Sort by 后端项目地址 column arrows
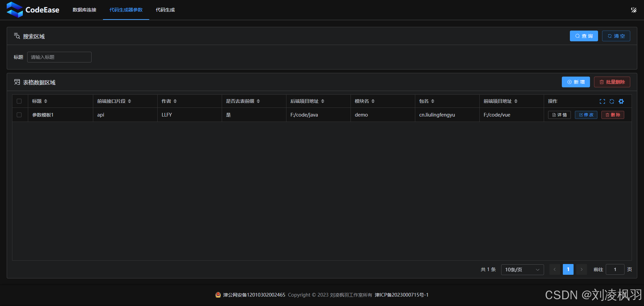The width and height of the screenshot is (644, 306). [323, 101]
